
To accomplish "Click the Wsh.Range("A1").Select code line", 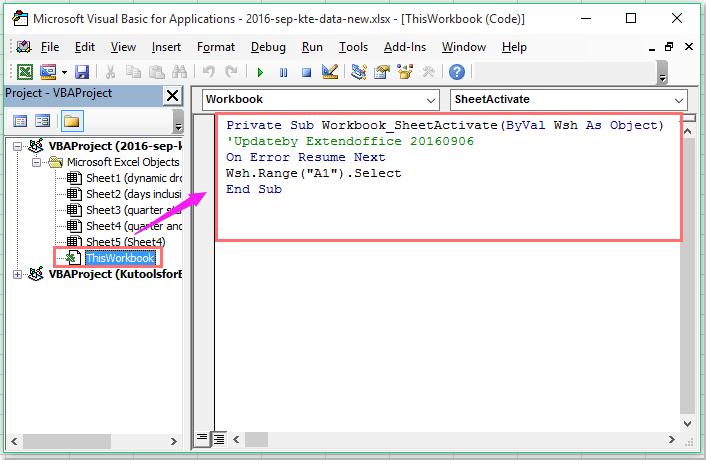I will coord(313,173).
